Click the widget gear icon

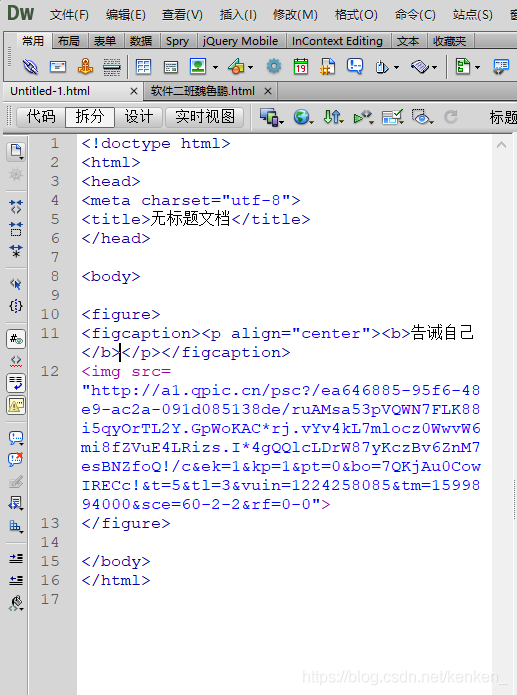click(274, 67)
